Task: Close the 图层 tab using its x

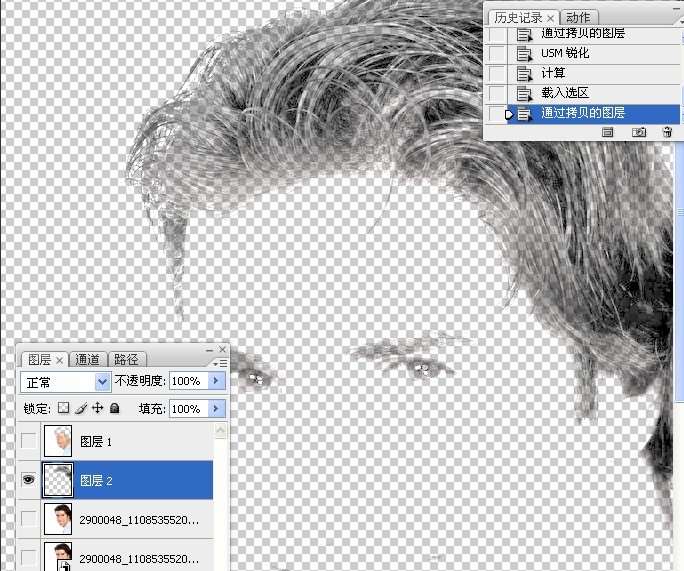Action: click(x=59, y=360)
